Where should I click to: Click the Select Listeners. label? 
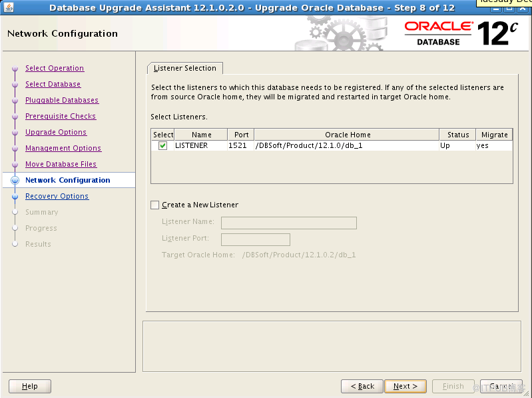pyautogui.click(x=179, y=117)
